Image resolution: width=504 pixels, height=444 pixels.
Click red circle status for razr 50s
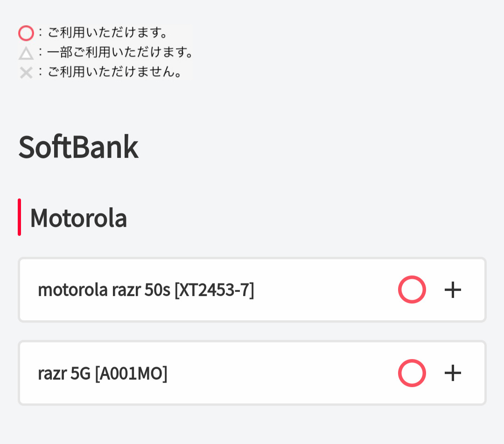coord(412,290)
